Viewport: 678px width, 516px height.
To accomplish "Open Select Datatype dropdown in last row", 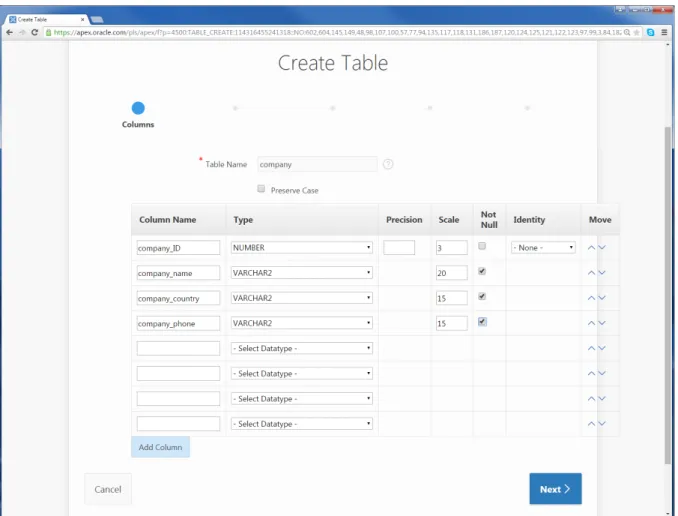I will pos(301,424).
